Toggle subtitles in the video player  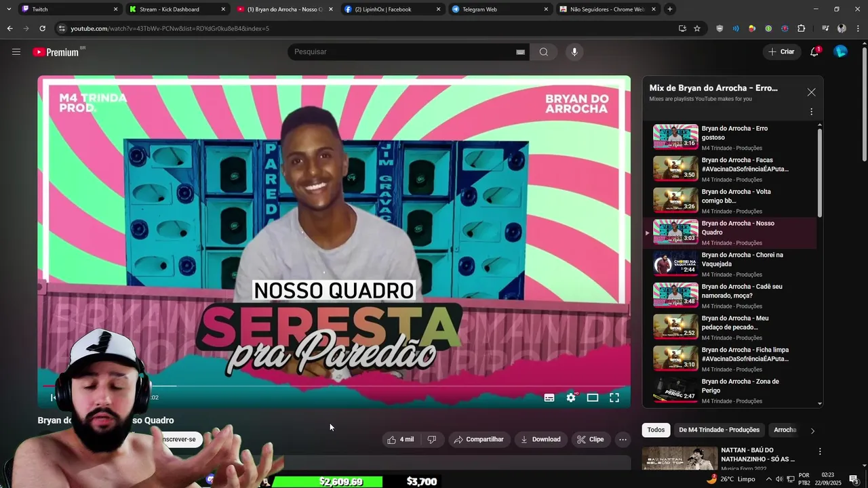[x=549, y=398]
